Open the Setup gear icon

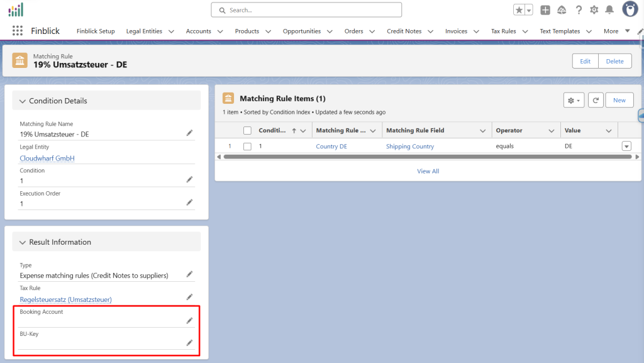(x=594, y=10)
